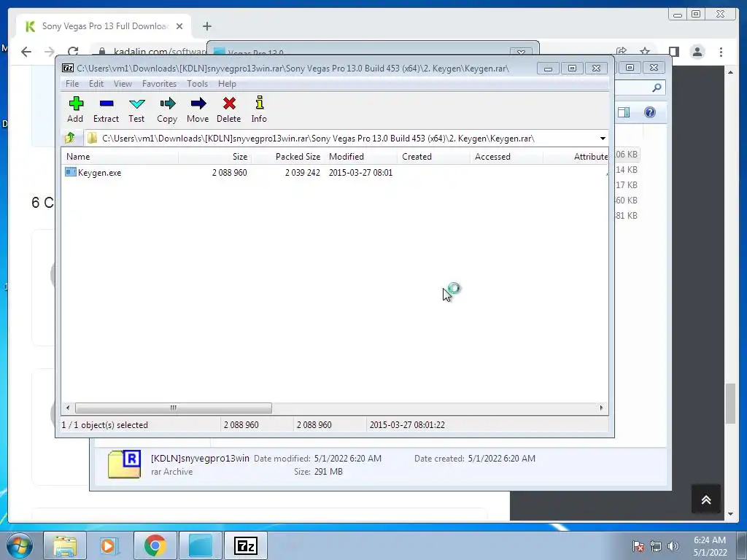Click the Add toolbar icon in 7-Zip
Screen dimensions: 747x560
coord(75,109)
